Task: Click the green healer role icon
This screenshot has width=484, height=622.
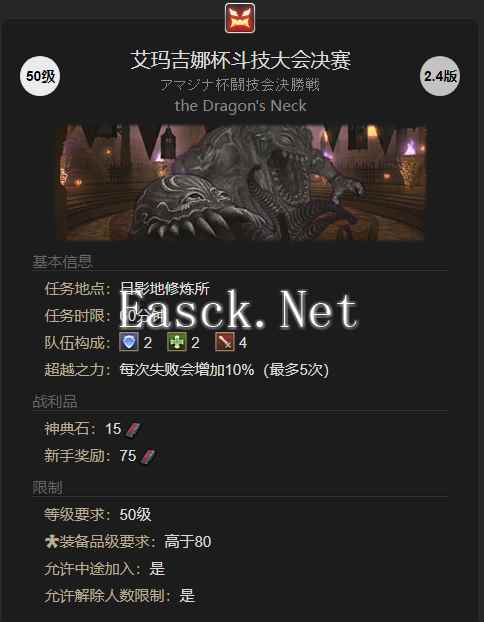Action: [x=177, y=342]
